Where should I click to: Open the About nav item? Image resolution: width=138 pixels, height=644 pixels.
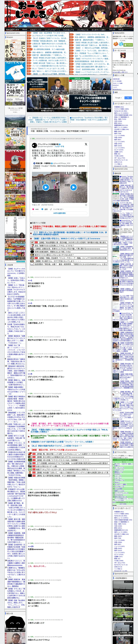tap(25, 30)
